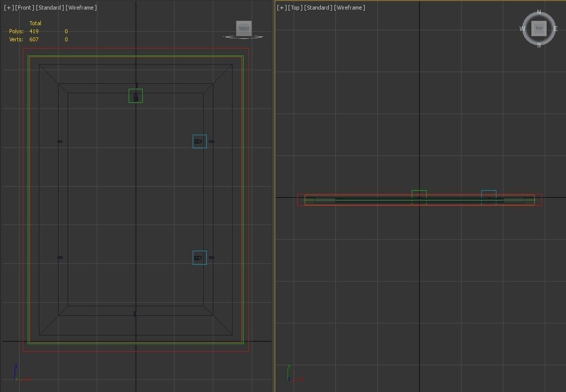Open the Front viewport [Standard] menu

click(50, 8)
